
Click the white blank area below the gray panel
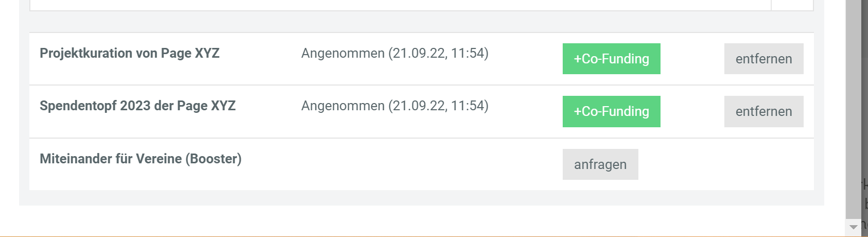click(x=412, y=221)
